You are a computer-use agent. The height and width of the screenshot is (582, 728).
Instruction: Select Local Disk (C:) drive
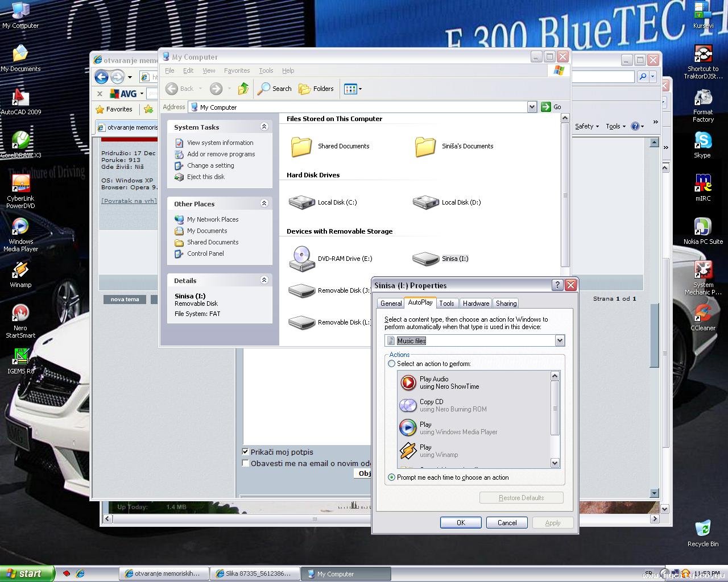(323, 202)
